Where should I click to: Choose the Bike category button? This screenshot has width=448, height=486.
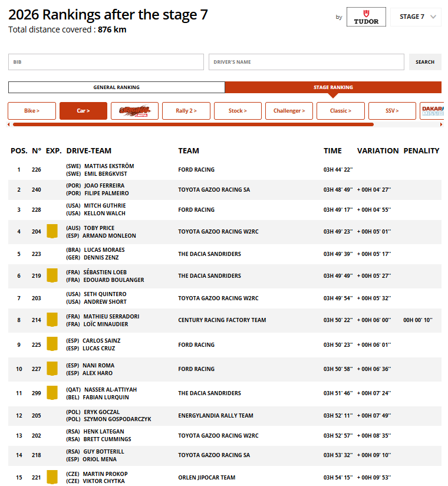(32, 111)
